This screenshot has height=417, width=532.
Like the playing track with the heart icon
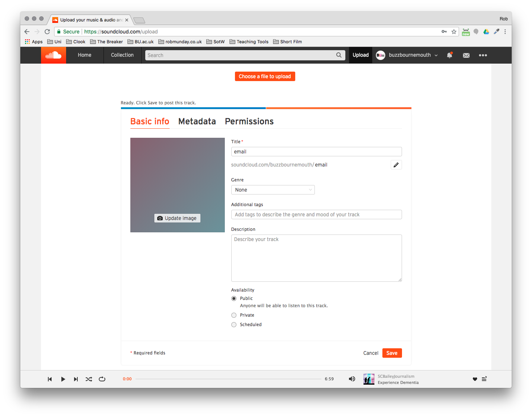click(475, 379)
